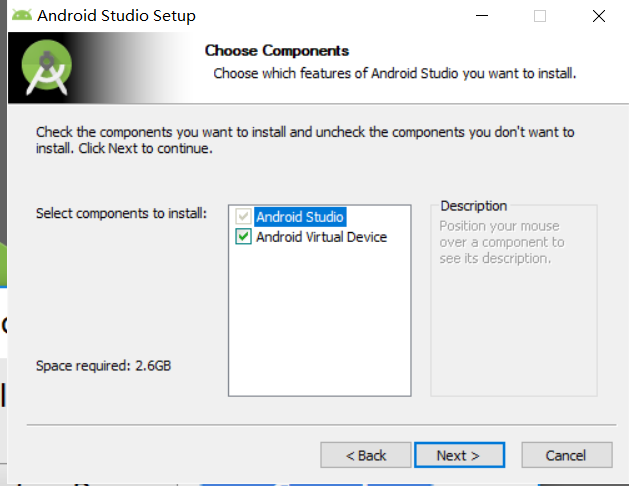
Task: Click the Android icon in the title bar
Action: click(21, 16)
